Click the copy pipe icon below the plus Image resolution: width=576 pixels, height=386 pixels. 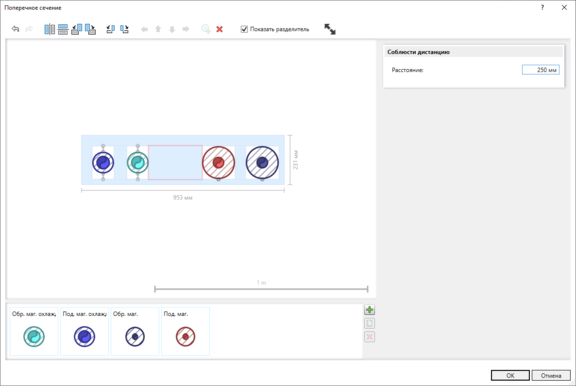coord(370,323)
